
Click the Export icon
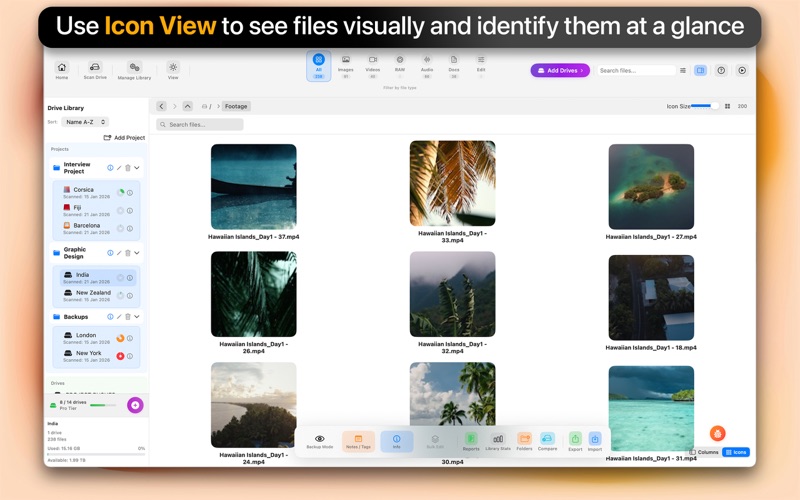coord(575,441)
